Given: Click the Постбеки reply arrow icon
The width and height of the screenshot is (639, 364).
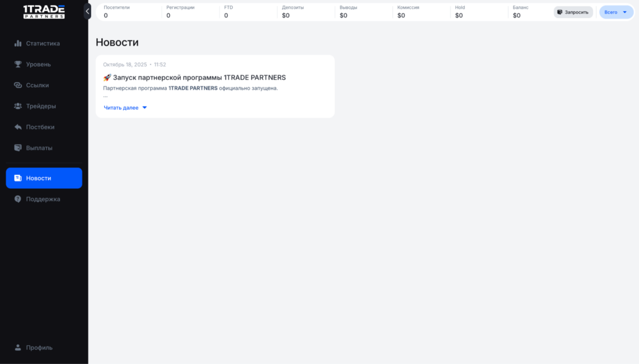Looking at the screenshot, I should pyautogui.click(x=18, y=127).
